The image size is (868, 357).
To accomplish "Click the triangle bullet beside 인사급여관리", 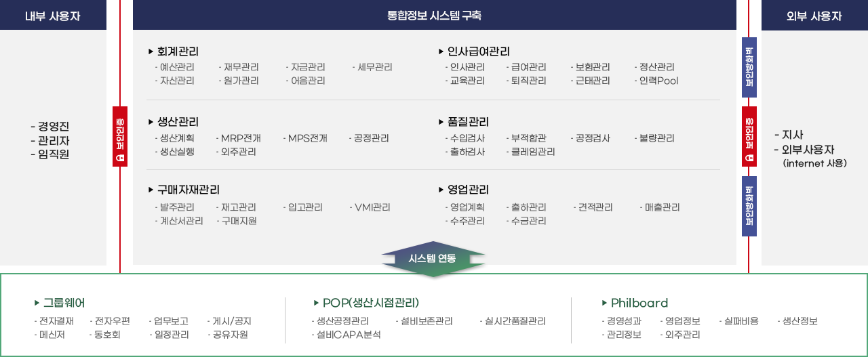I will pyautogui.click(x=441, y=51).
